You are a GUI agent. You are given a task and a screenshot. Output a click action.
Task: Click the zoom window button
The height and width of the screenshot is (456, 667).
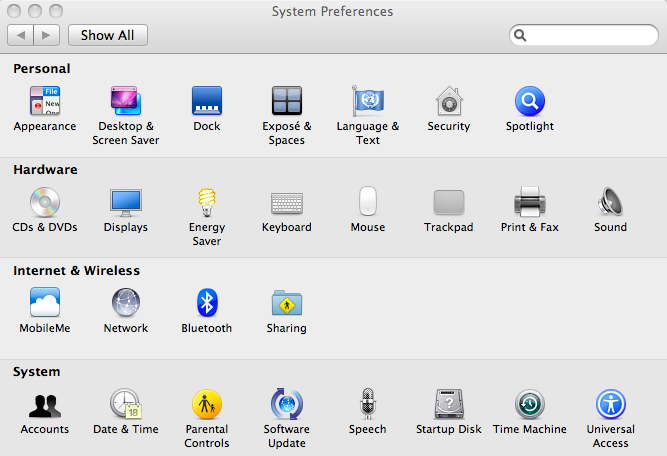pos(56,11)
